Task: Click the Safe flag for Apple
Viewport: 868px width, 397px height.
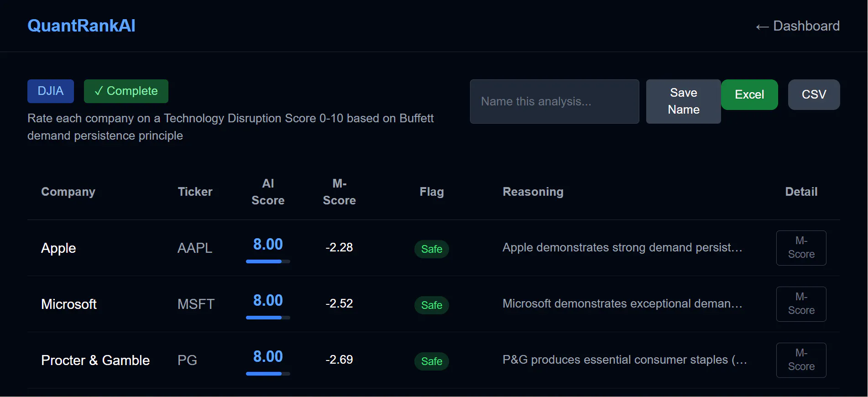Action: [432, 249]
